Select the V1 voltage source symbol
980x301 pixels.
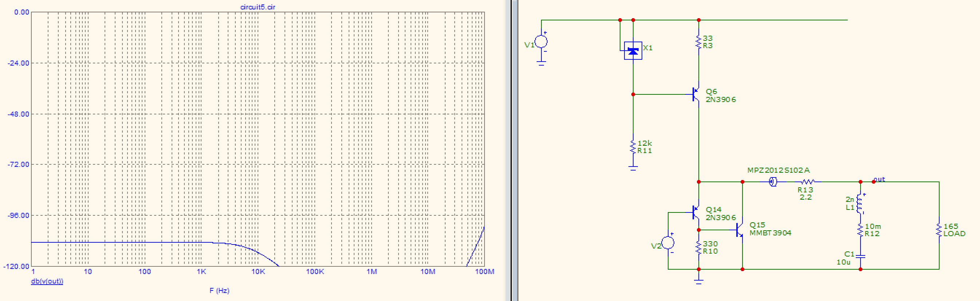tap(541, 42)
